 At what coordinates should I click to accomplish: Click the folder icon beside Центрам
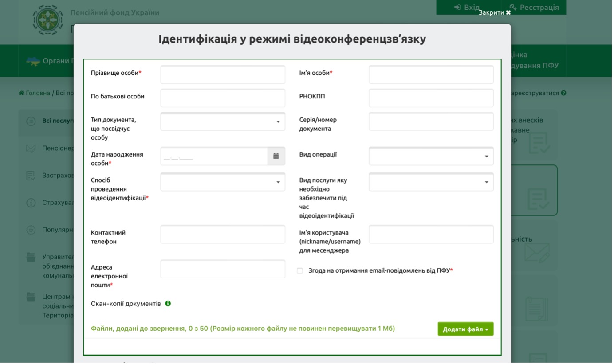[x=31, y=297]
